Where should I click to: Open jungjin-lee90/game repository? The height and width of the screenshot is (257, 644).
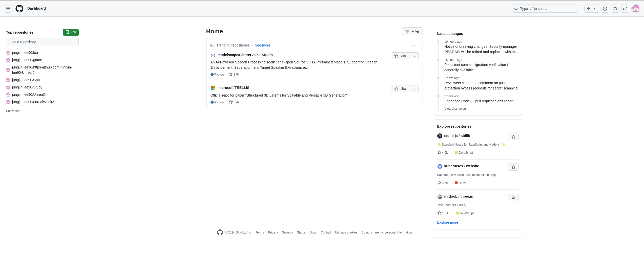(27, 60)
